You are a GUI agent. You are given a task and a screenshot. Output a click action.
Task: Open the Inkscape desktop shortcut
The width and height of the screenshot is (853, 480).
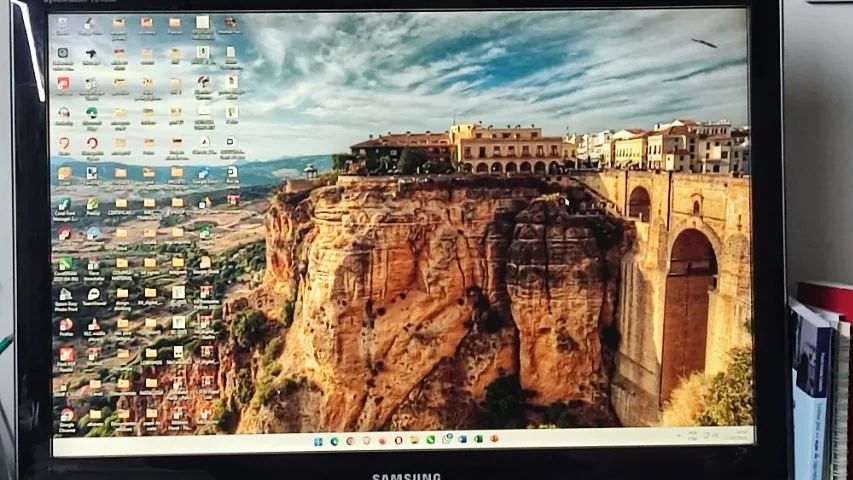(x=91, y=57)
